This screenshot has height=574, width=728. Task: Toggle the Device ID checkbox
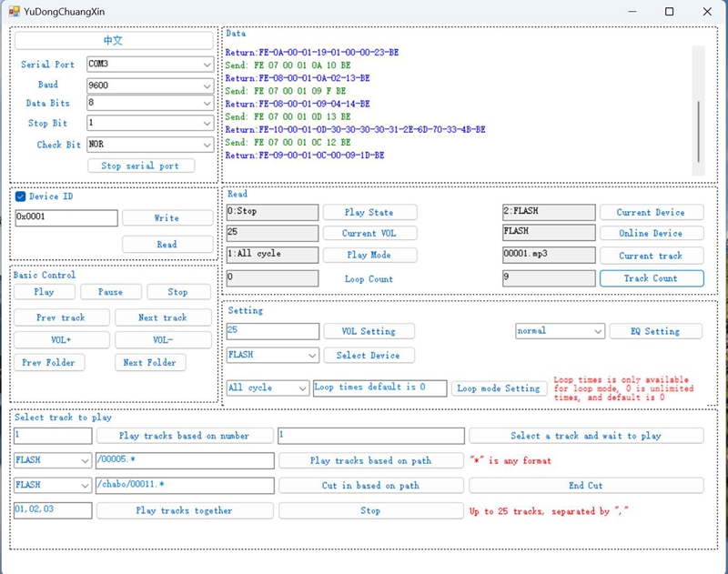click(20, 196)
